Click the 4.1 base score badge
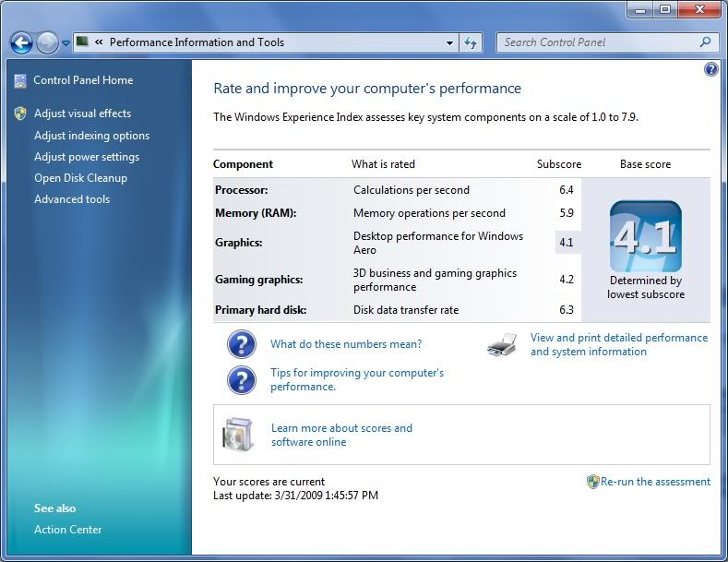Image resolution: width=728 pixels, height=562 pixels. 645,236
